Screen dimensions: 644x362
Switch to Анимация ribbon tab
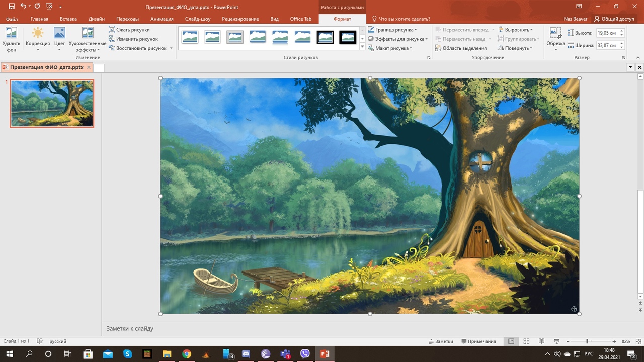click(162, 19)
